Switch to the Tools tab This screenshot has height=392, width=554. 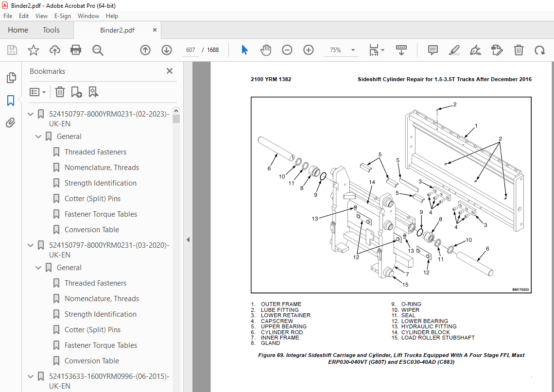[x=51, y=30]
